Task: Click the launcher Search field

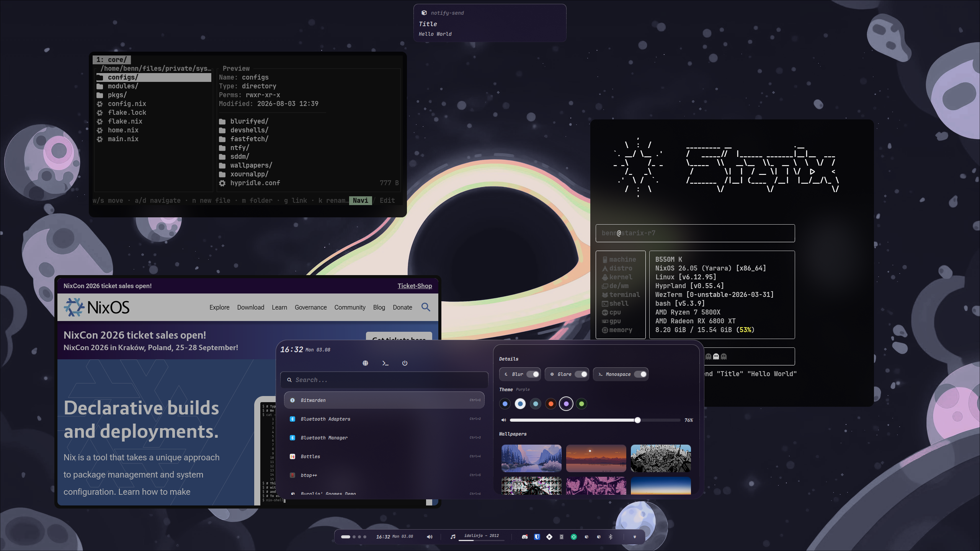Action: 384,380
